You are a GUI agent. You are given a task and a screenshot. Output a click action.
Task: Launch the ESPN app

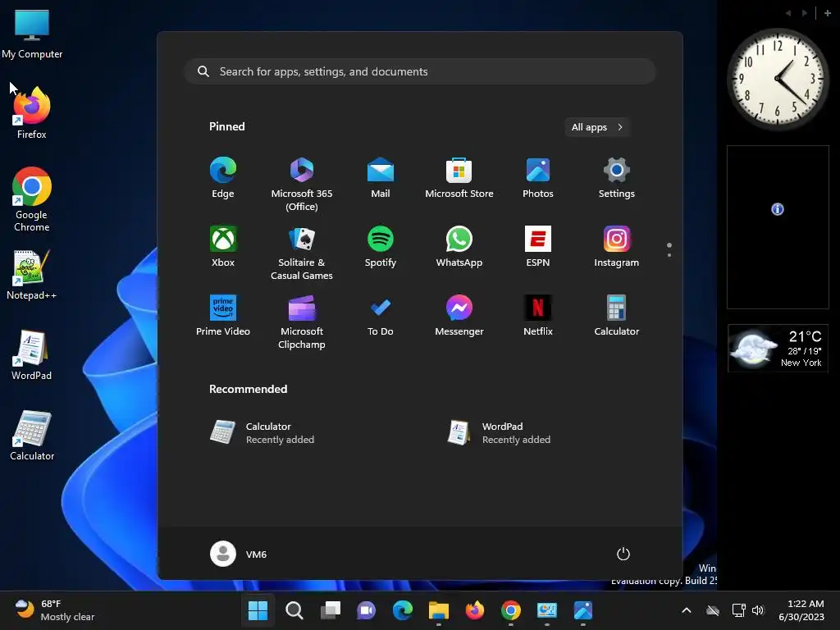pyautogui.click(x=538, y=247)
